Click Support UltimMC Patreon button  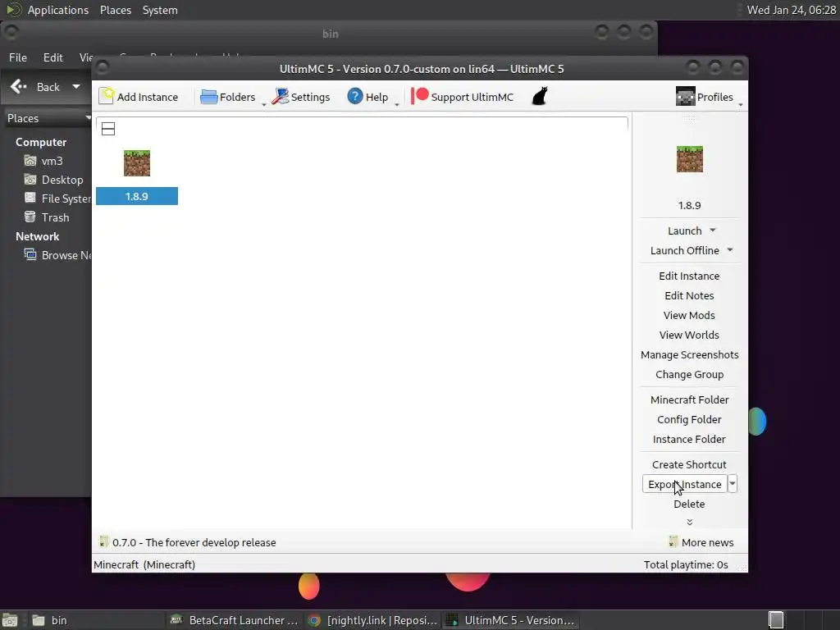pos(462,97)
